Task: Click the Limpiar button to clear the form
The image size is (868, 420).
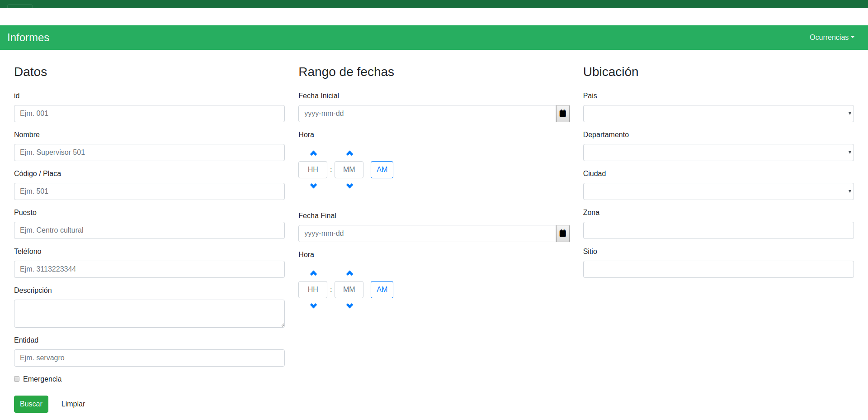Action: point(73,404)
